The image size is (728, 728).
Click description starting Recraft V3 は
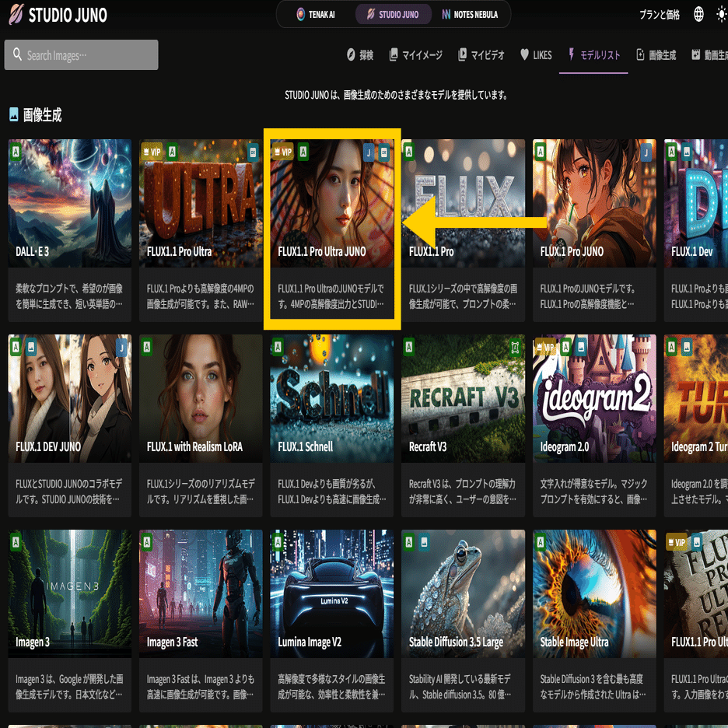point(463,492)
